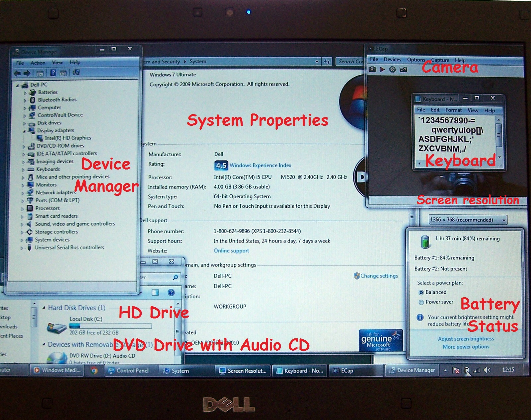Open the Windows Experience Index link
531x420 pixels.
pyautogui.click(x=260, y=165)
